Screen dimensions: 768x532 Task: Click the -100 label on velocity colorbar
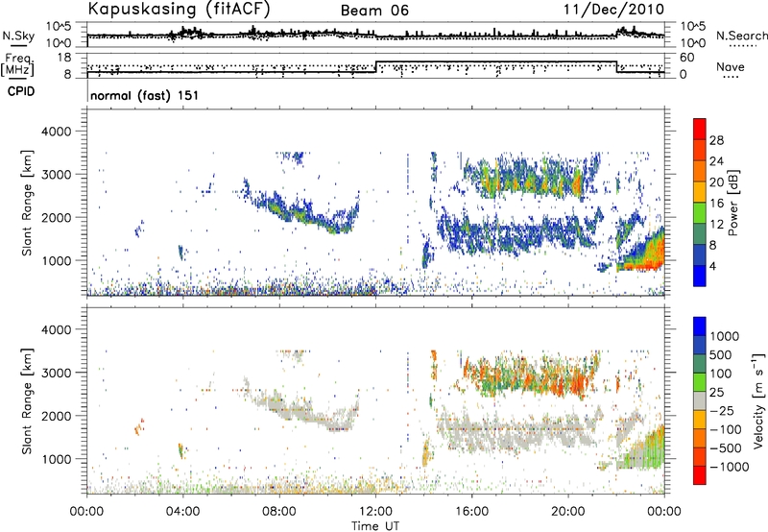coord(725,429)
